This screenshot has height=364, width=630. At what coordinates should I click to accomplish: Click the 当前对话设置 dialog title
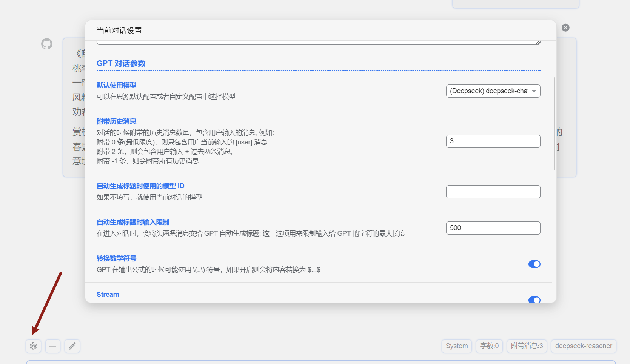119,30
